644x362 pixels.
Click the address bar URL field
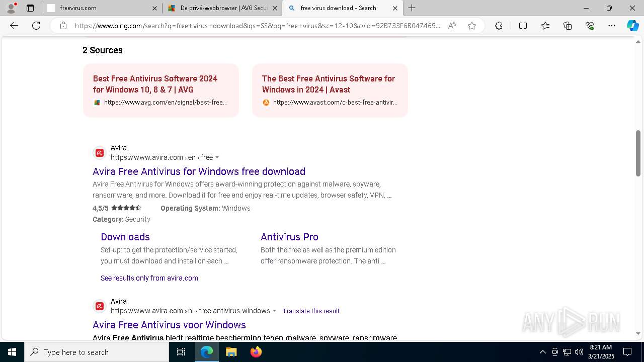point(258,26)
